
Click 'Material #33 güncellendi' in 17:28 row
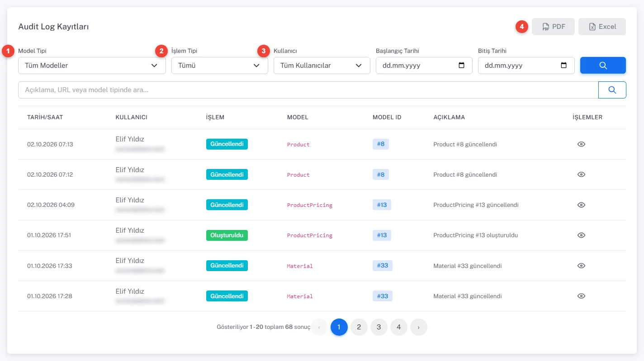[x=468, y=296]
